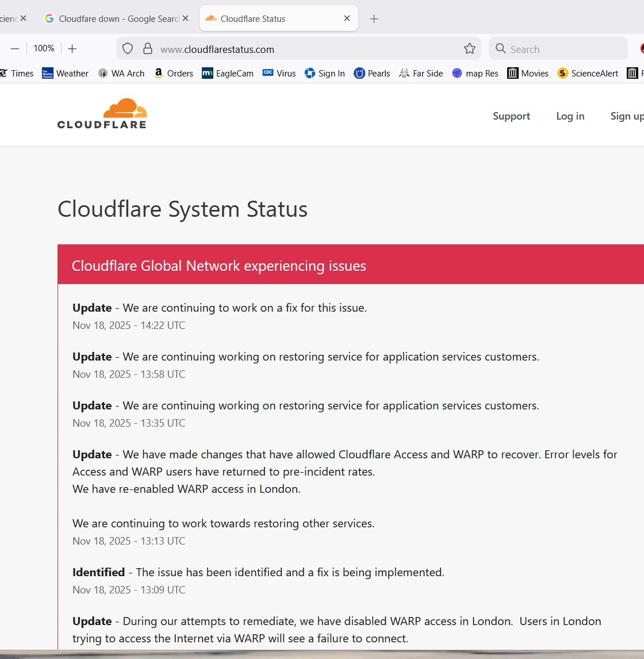Click the bookmark star icon in address bar
The height and width of the screenshot is (659, 644).
point(470,49)
